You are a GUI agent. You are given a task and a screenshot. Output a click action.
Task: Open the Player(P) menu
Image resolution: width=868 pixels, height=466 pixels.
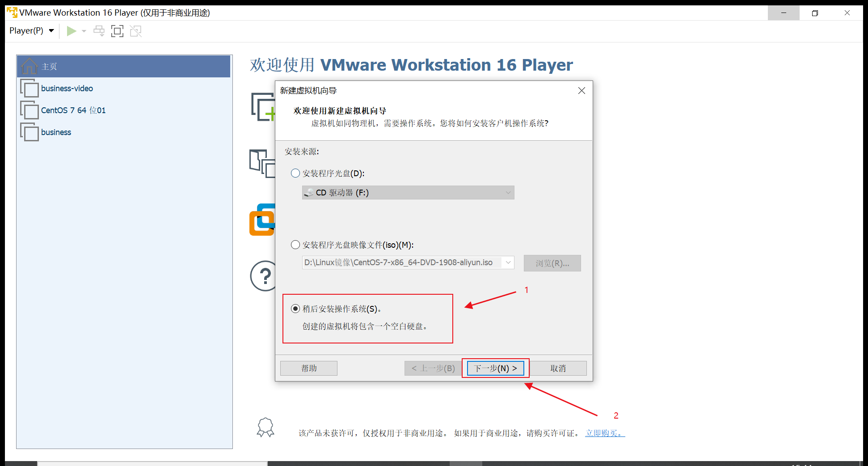tap(31, 31)
